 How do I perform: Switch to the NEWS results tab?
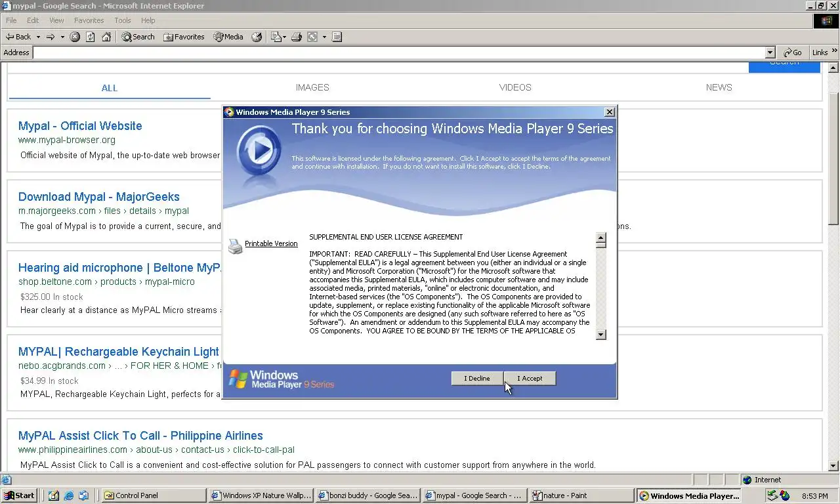point(719,87)
